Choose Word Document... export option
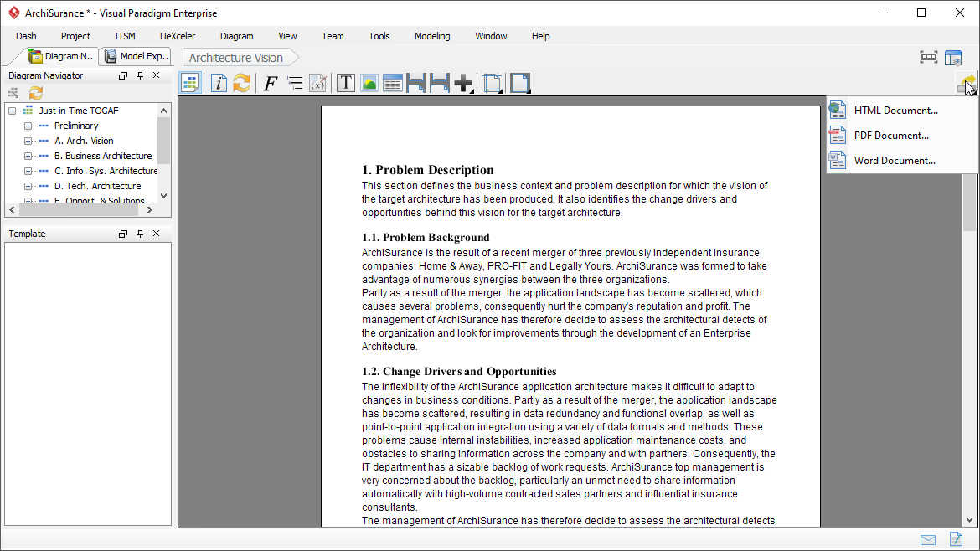The width and height of the screenshot is (980, 551). tap(895, 161)
